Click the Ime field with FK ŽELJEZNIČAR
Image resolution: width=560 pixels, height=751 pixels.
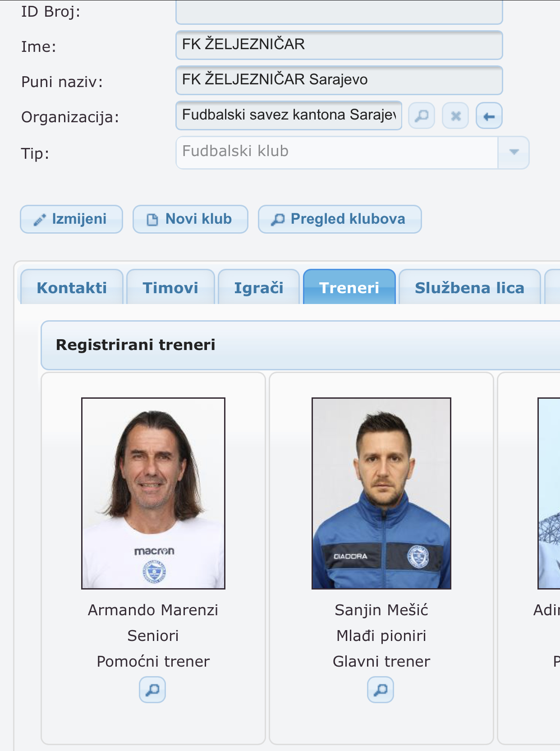[x=339, y=45]
